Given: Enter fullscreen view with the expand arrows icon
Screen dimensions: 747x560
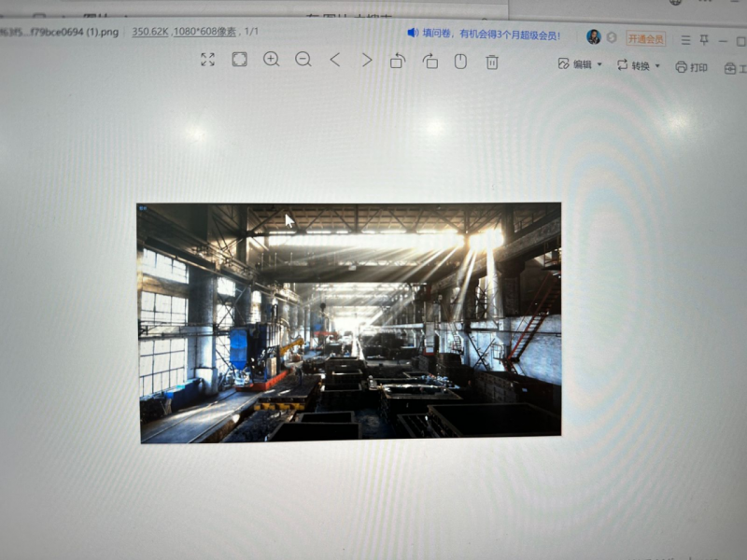Looking at the screenshot, I should pyautogui.click(x=207, y=60).
